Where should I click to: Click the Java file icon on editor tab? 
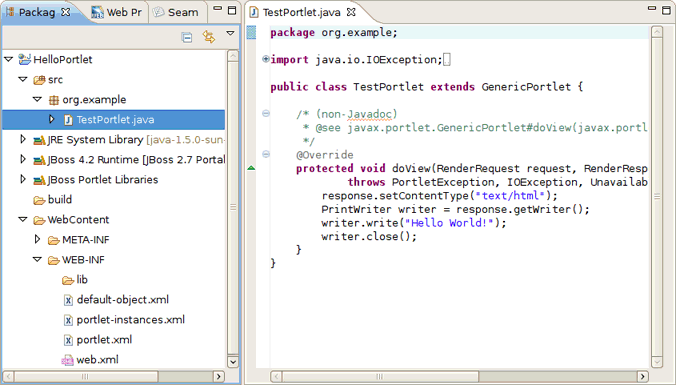(x=254, y=13)
